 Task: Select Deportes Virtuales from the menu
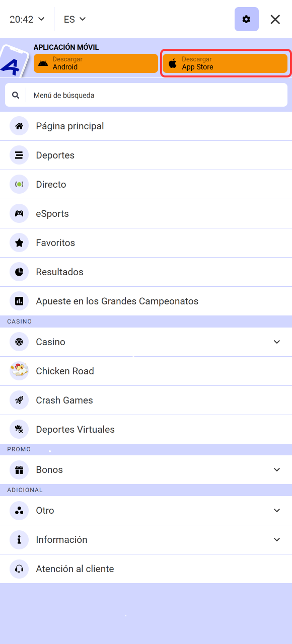tap(75, 429)
